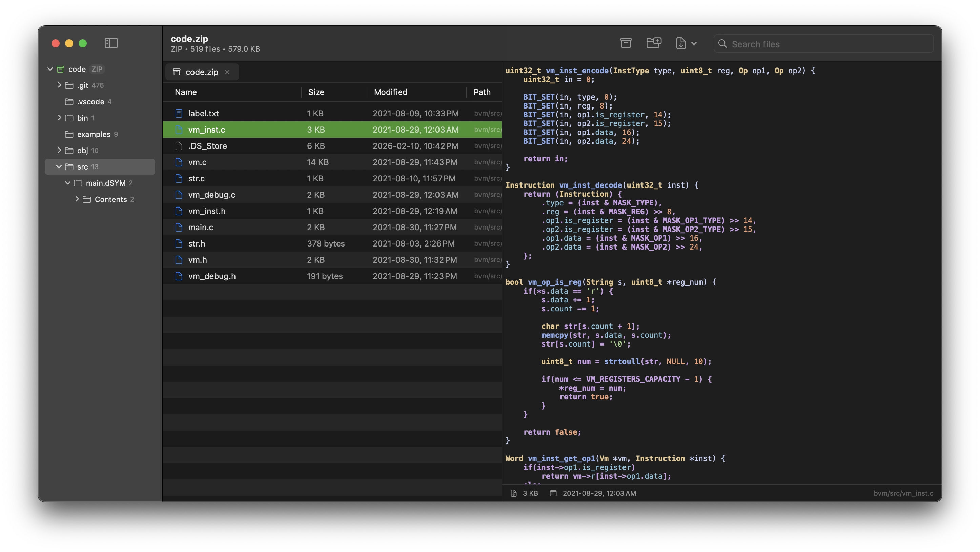The height and width of the screenshot is (552, 980).
Task: Collapse the code ZIP root node
Action: tap(50, 69)
